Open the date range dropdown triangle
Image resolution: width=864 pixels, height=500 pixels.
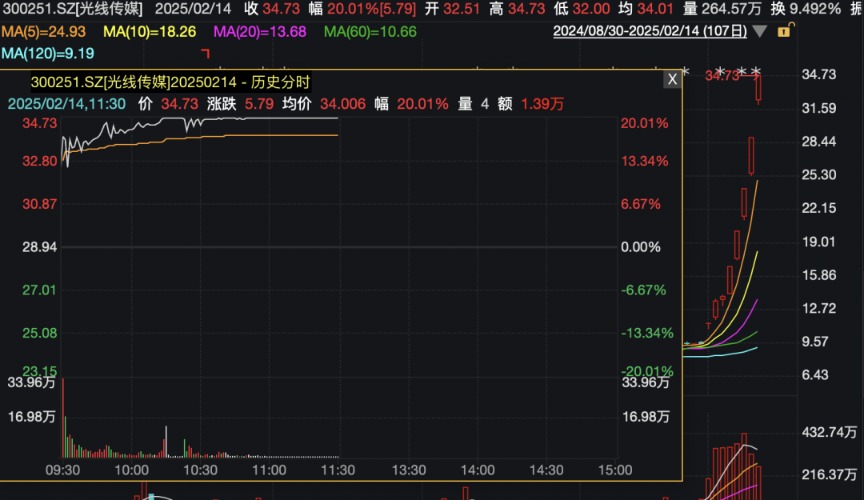(x=759, y=31)
